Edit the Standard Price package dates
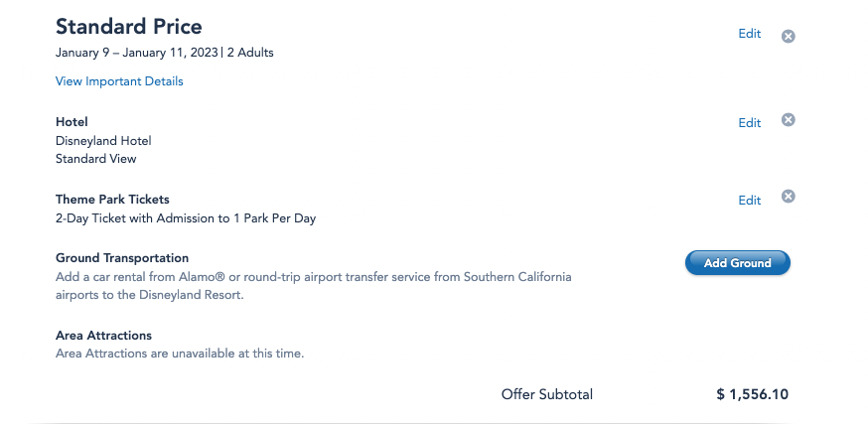The image size is (868, 426). [x=749, y=34]
